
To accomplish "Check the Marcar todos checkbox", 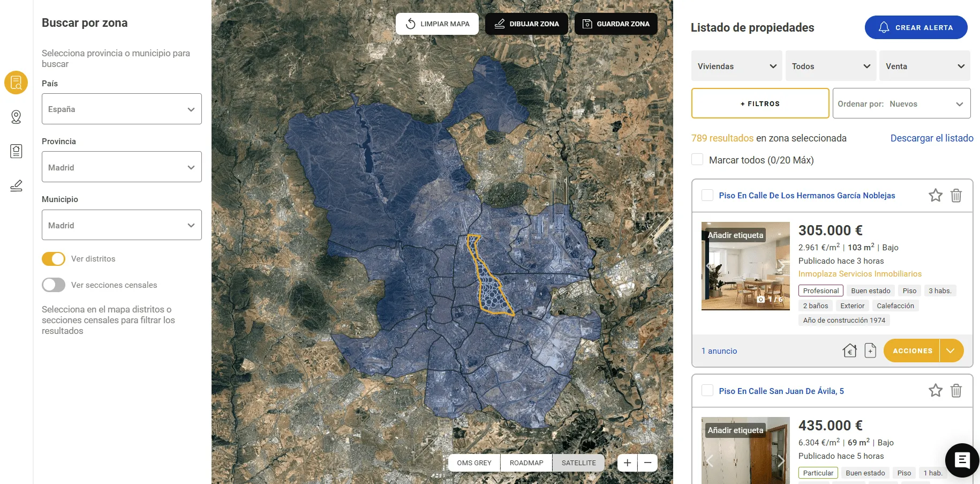I will click(x=697, y=160).
